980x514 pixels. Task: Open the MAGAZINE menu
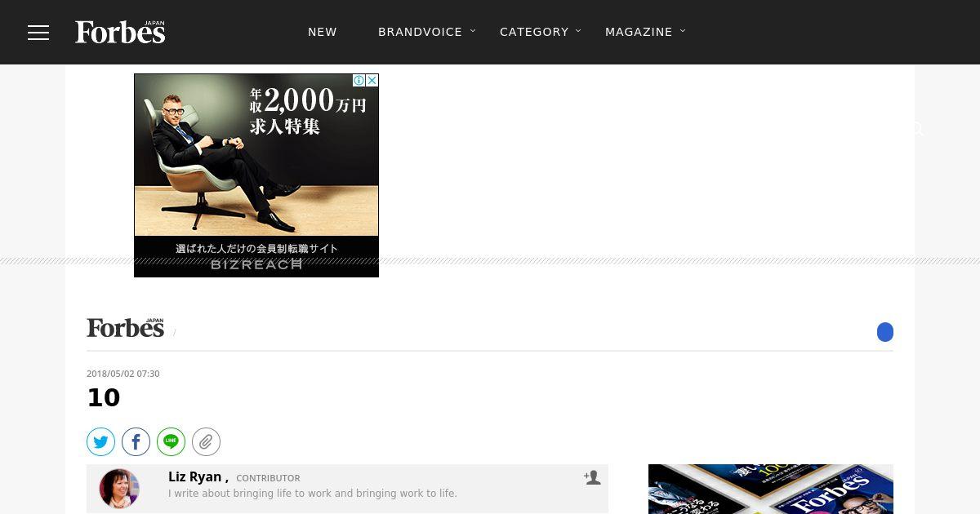[639, 32]
